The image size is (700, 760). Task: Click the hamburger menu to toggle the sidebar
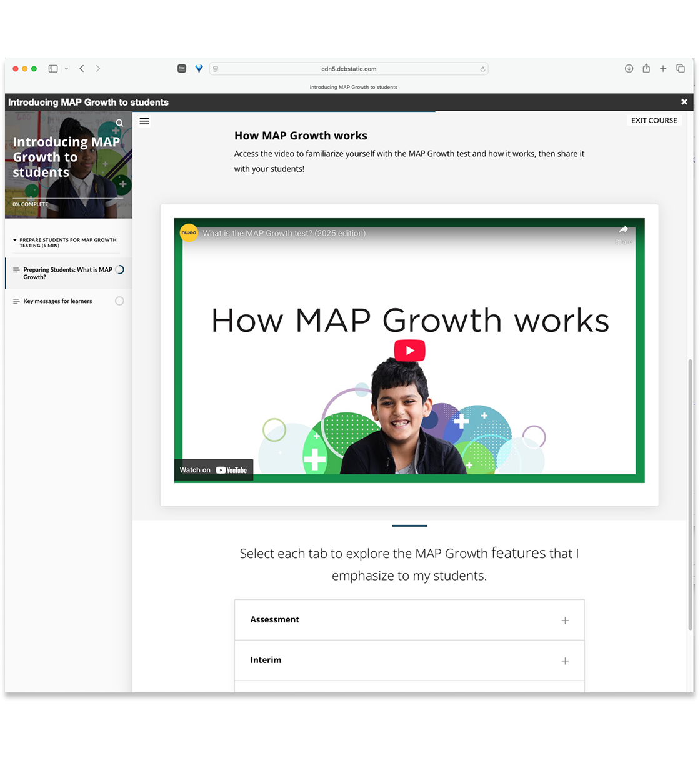coord(144,121)
